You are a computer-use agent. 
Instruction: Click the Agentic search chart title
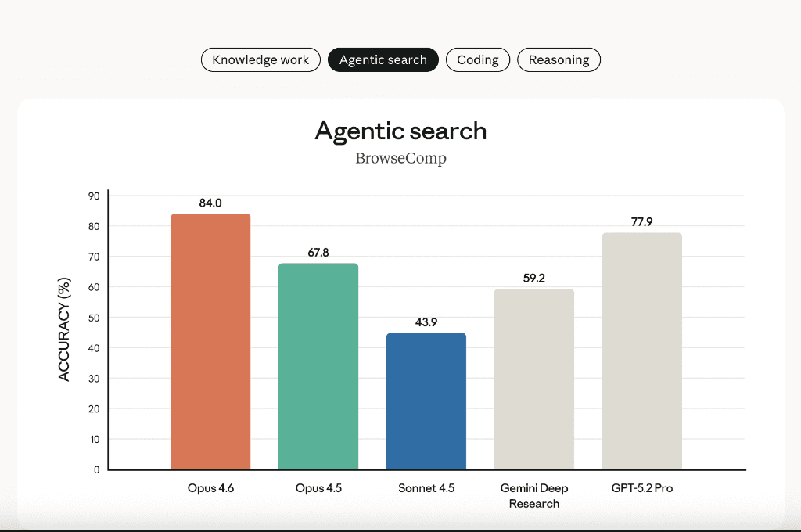[400, 131]
